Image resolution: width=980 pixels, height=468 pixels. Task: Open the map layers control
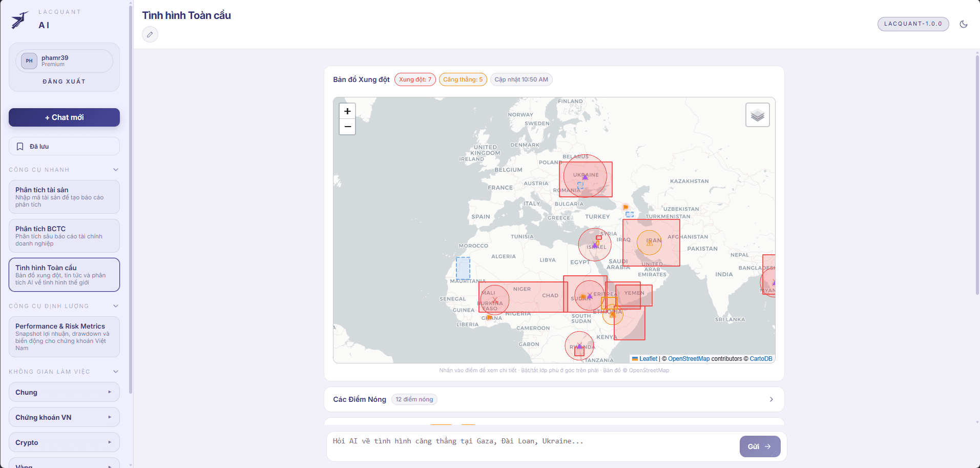coord(757,115)
